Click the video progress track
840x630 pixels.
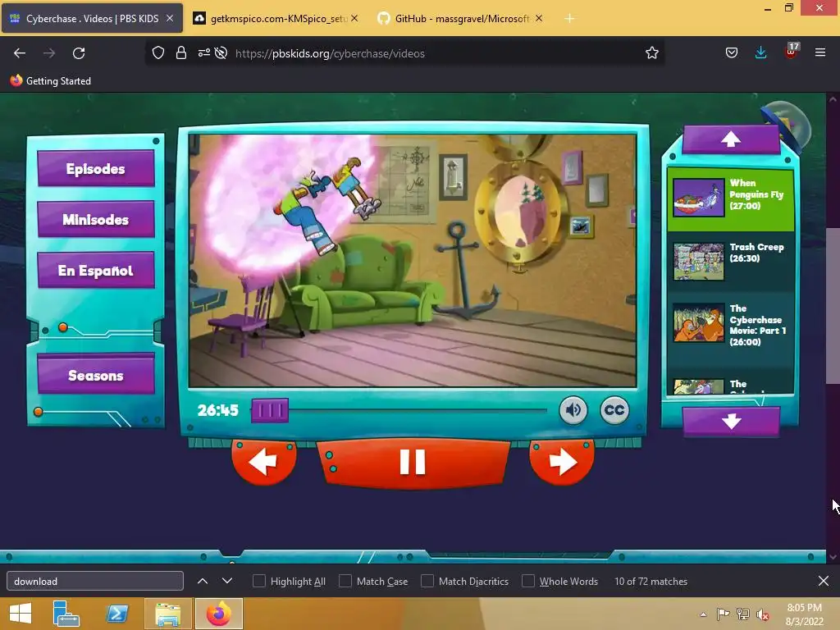418,411
